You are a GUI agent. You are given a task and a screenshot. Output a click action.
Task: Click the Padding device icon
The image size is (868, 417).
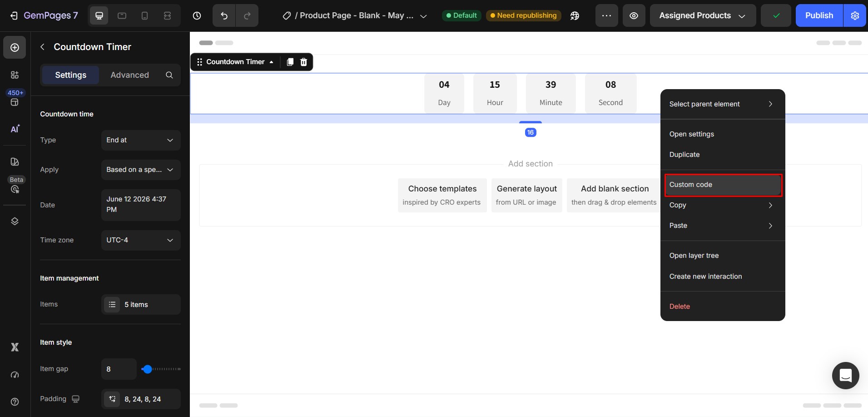(75, 399)
